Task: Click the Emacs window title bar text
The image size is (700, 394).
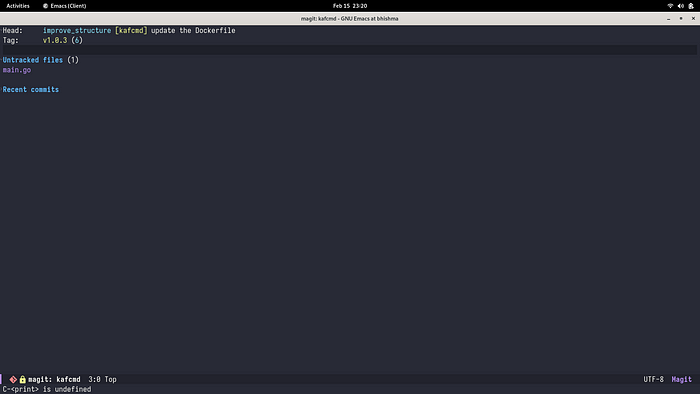Action: (350, 19)
